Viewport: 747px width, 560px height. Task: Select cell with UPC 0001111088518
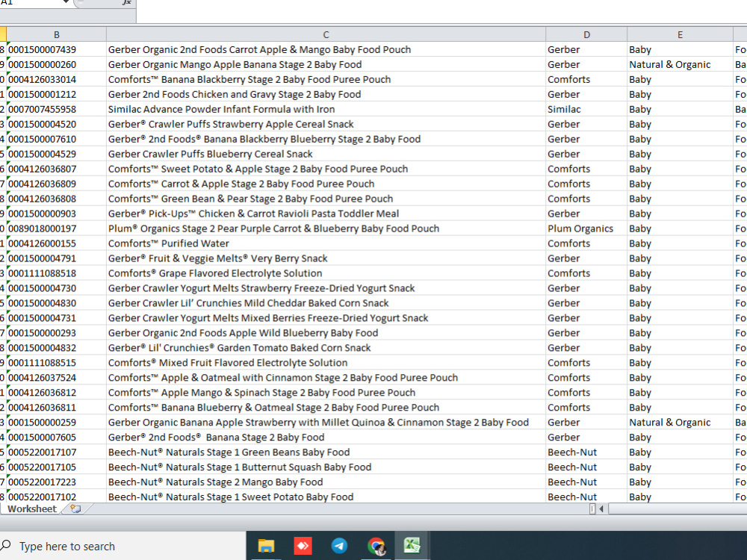[x=56, y=273]
